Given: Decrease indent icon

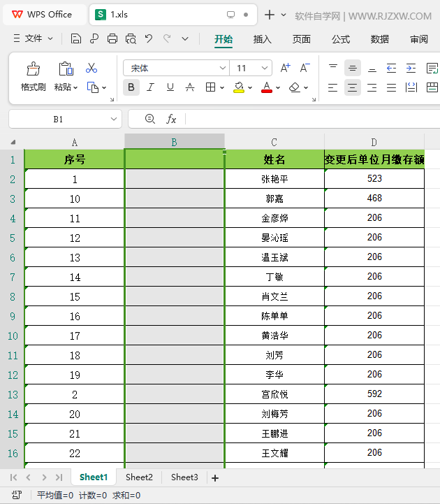Looking at the screenshot, I should coord(391,68).
